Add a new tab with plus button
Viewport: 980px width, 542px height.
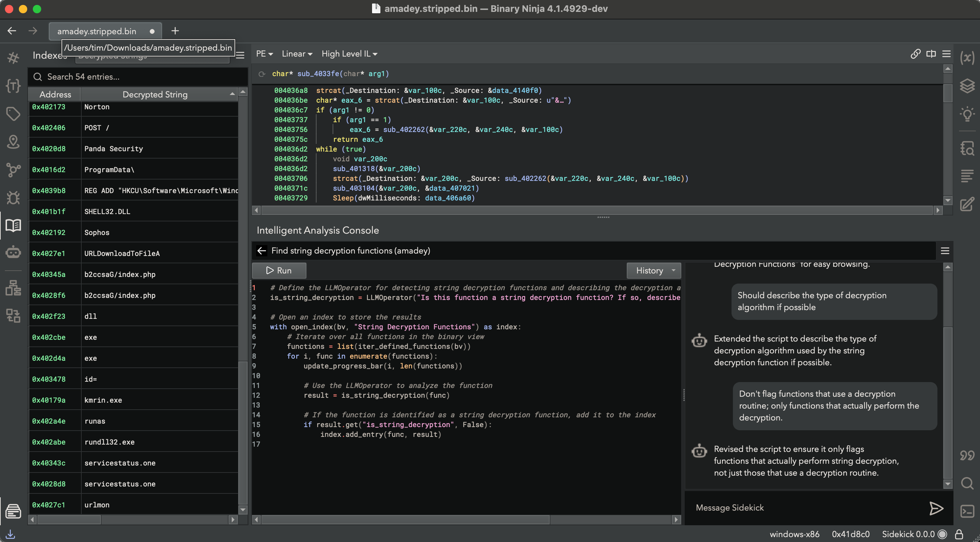point(175,31)
